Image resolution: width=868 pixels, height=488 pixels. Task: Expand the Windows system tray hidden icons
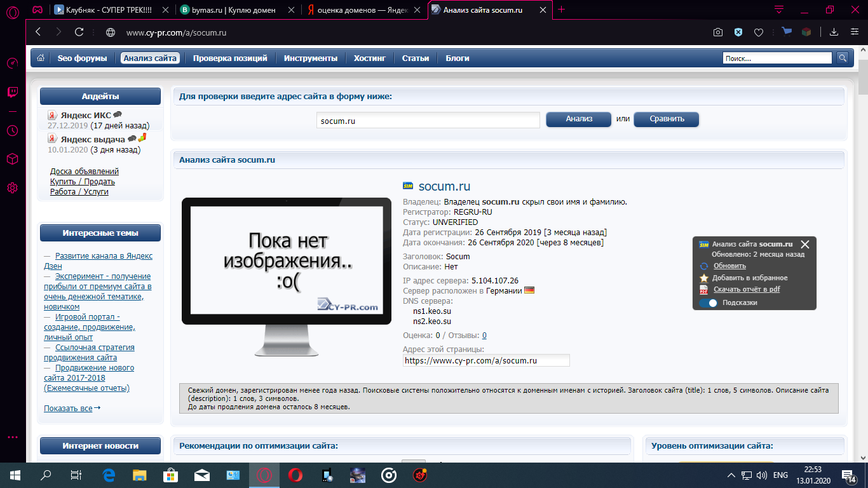(731, 475)
